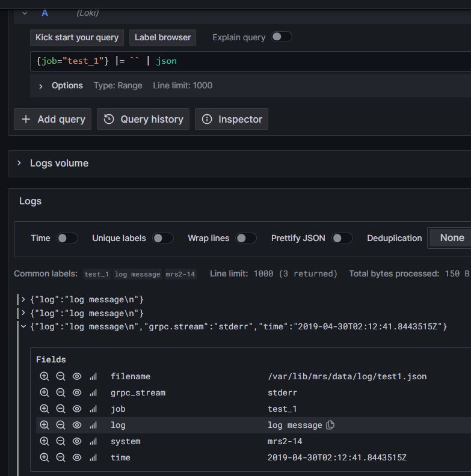Screen dimensions: 471x476
Task: Click the stderr field value
Action: (282, 392)
